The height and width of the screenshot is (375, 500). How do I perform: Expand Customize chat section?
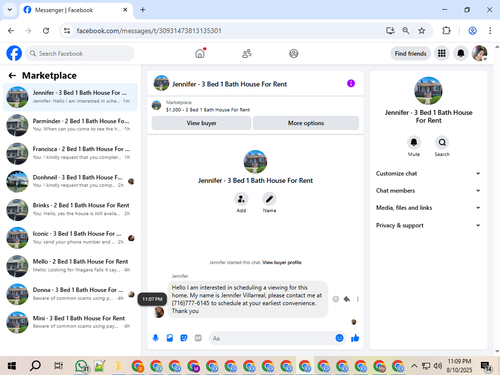point(428,173)
